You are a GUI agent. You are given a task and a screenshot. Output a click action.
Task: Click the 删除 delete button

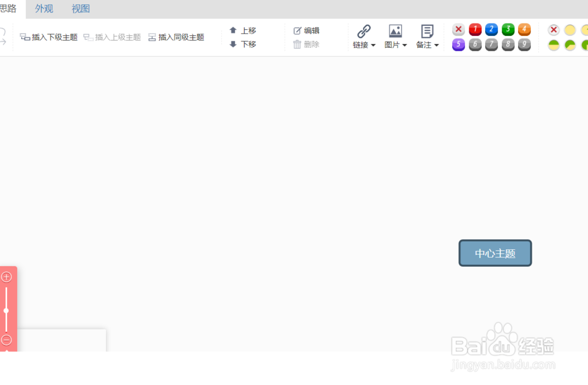(x=306, y=44)
